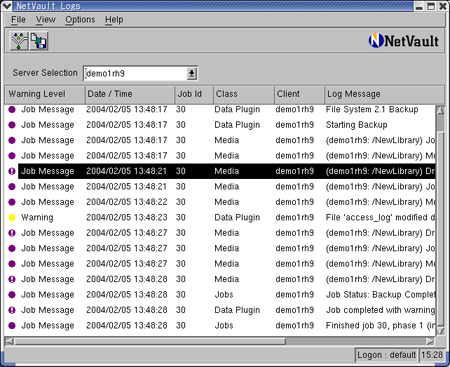Click the exclamation icon on the 13:48:27 Dr row
450x367 pixels.
12,233
